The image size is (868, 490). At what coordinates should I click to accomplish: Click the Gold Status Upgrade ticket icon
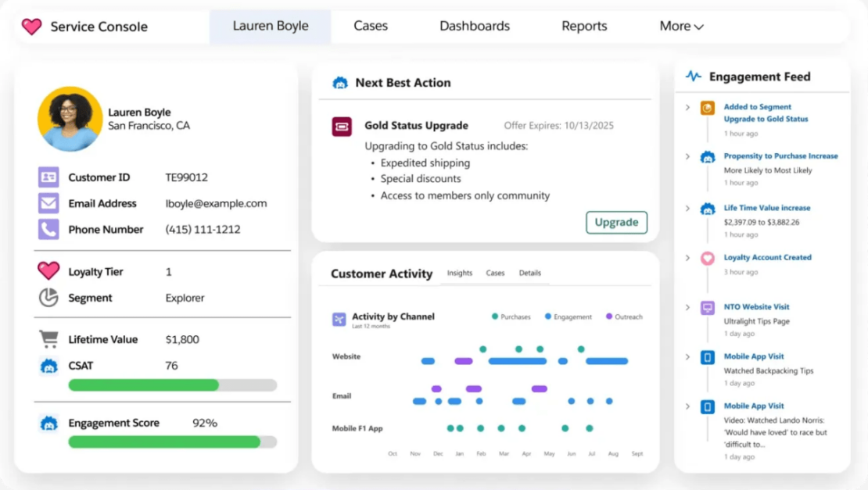click(x=340, y=125)
